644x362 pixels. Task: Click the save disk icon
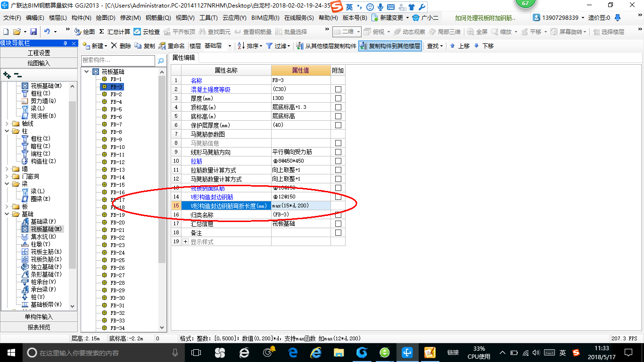tap(33, 32)
